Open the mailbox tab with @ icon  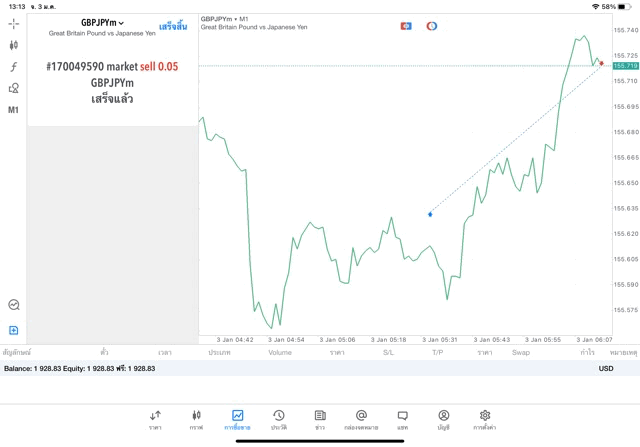pyautogui.click(x=361, y=419)
